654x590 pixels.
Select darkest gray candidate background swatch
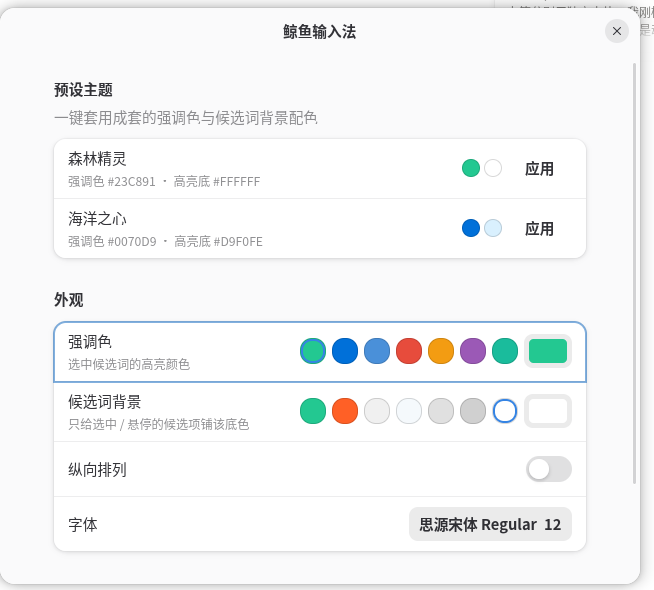(x=473, y=411)
